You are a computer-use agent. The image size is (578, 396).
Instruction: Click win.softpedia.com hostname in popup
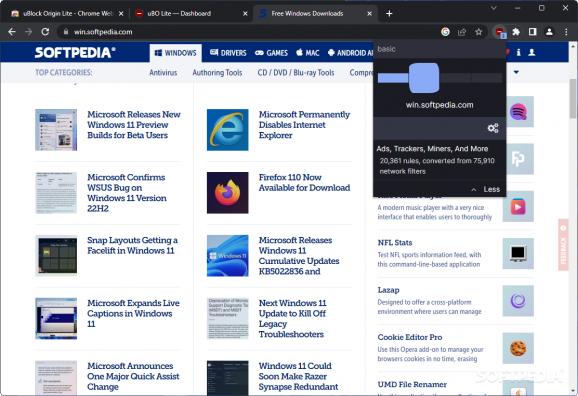[439, 105]
